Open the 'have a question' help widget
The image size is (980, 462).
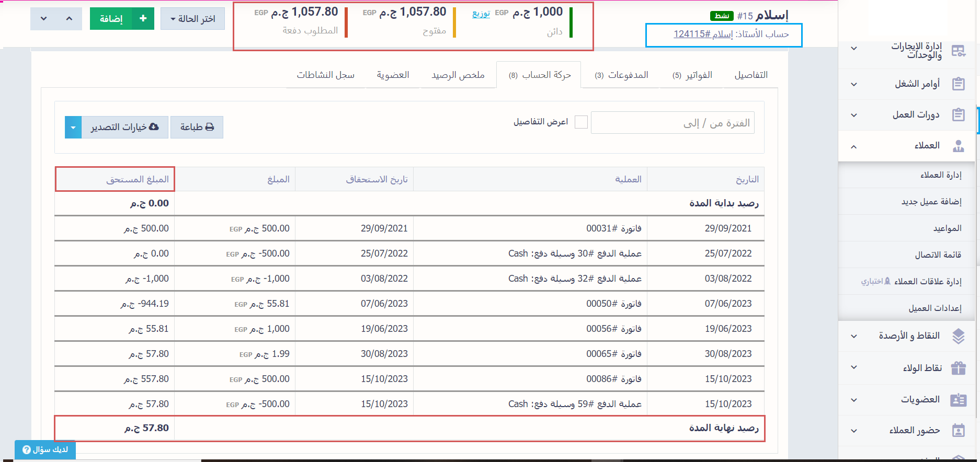tap(45, 449)
